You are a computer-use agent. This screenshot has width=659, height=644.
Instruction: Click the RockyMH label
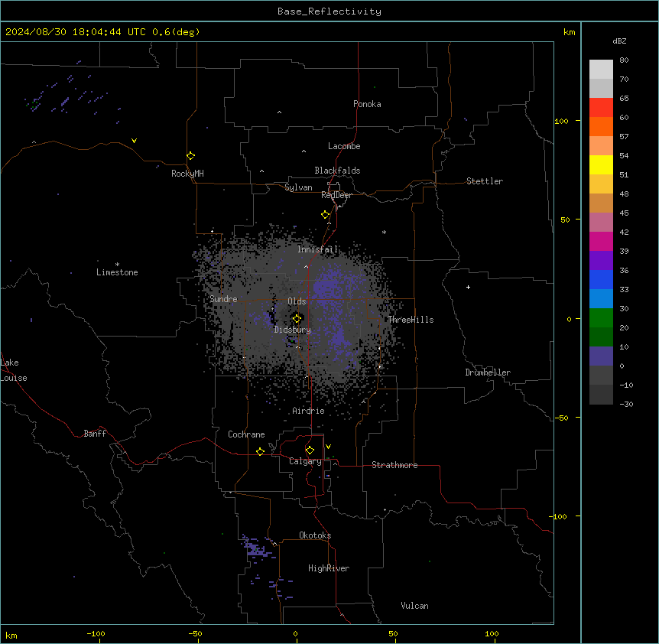pyautogui.click(x=187, y=174)
